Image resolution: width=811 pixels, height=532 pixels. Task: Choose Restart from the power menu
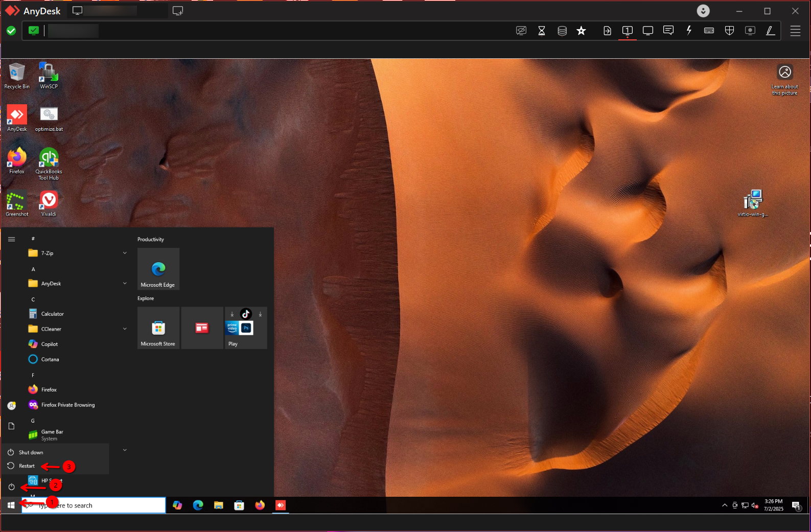tap(27, 466)
